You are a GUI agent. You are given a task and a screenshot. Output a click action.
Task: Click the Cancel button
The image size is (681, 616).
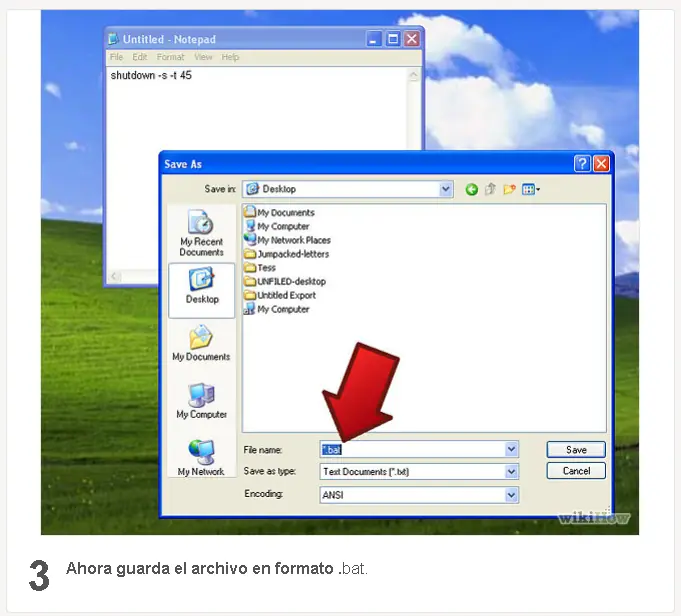point(576,471)
